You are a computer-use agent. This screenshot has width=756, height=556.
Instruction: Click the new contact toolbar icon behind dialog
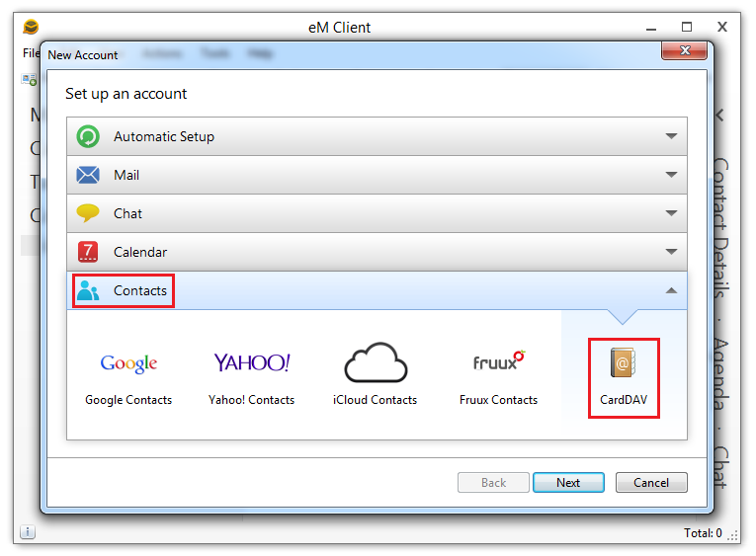[29, 79]
